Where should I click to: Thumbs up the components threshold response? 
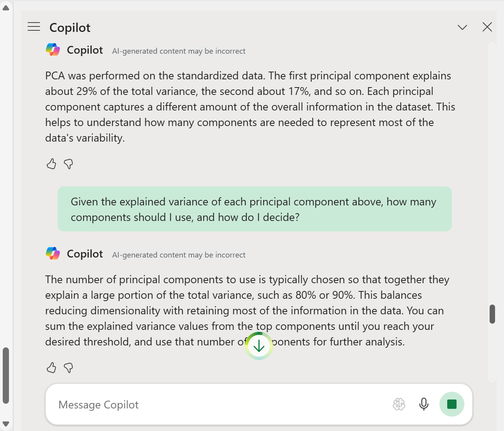(x=51, y=368)
